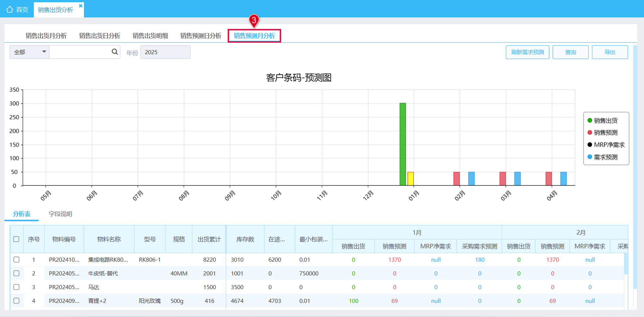Toggle the MRP净需求 black legend dot
The width and height of the screenshot is (644, 317).
tap(590, 145)
